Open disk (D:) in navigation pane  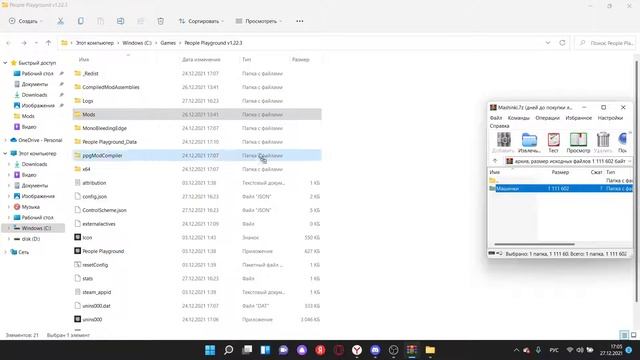pyautogui.click(x=31, y=239)
